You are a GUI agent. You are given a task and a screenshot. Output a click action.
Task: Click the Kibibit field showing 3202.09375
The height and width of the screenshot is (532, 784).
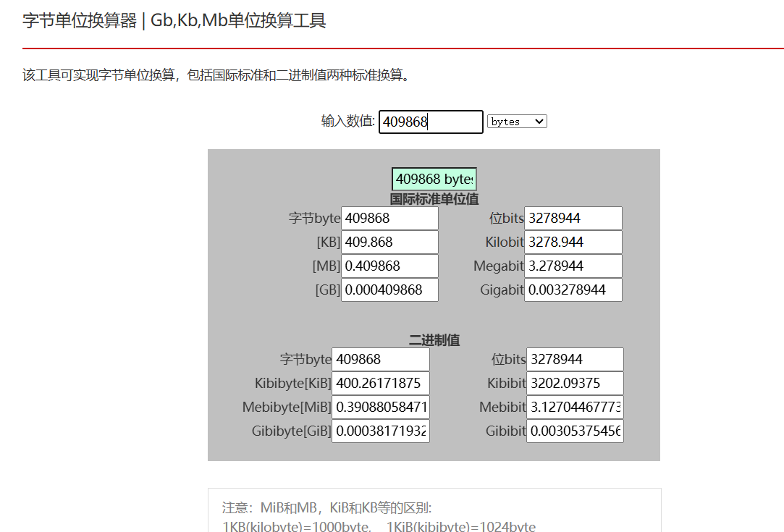click(575, 383)
